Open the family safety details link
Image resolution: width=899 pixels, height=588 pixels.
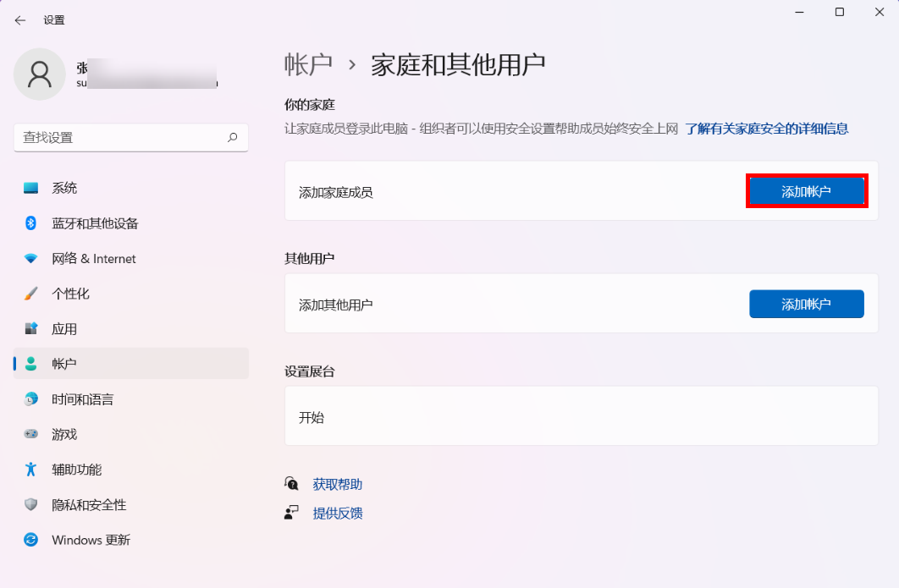click(766, 129)
